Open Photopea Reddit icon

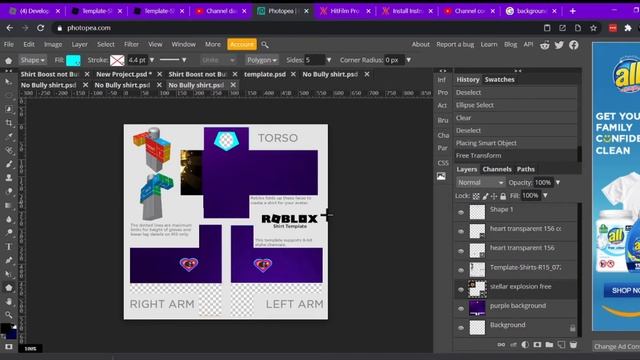click(x=544, y=45)
